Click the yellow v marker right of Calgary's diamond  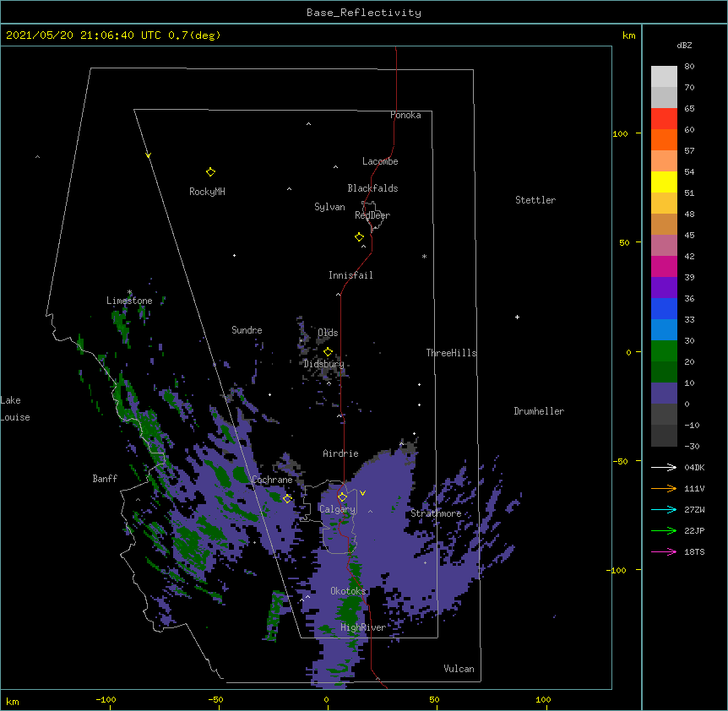coord(362,493)
